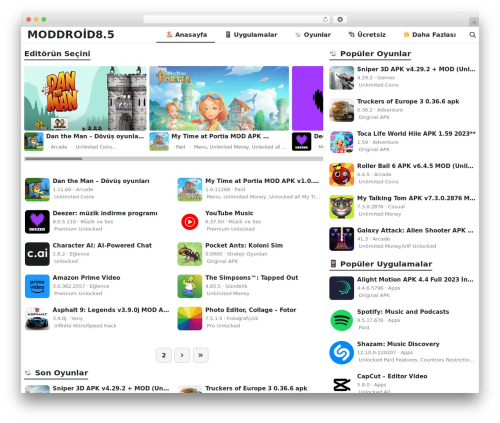This screenshot has height=423, width=500.
Task: Open the My Time at Portia banner
Action: pos(219,98)
